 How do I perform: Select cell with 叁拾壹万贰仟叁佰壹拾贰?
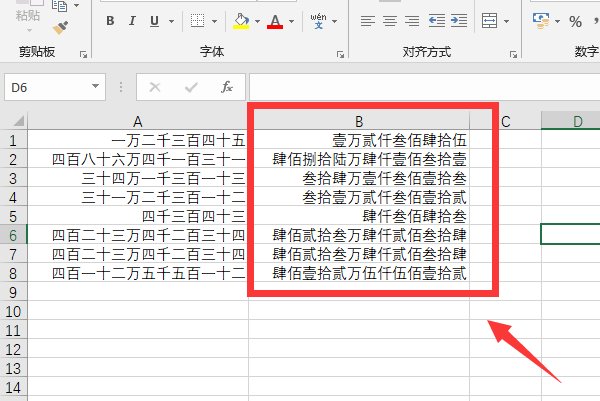(359, 197)
